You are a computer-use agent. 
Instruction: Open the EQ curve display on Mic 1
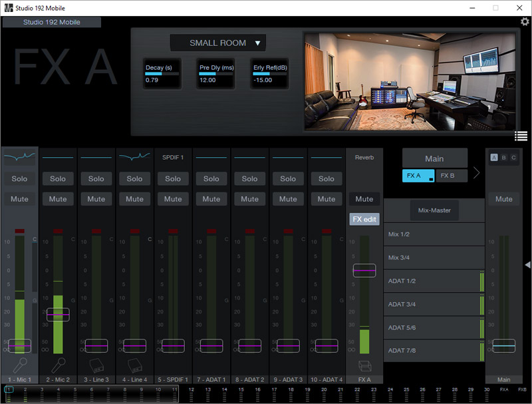coord(20,157)
